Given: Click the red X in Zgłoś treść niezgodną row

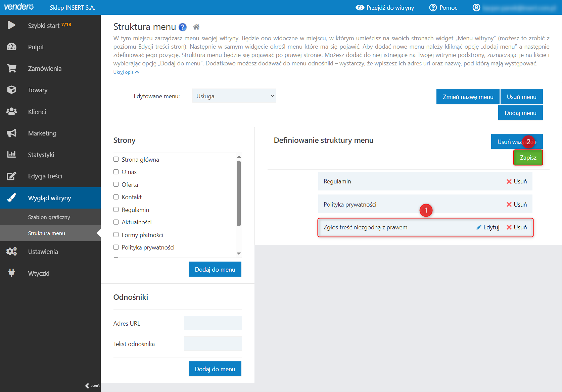Looking at the screenshot, I should [x=509, y=227].
